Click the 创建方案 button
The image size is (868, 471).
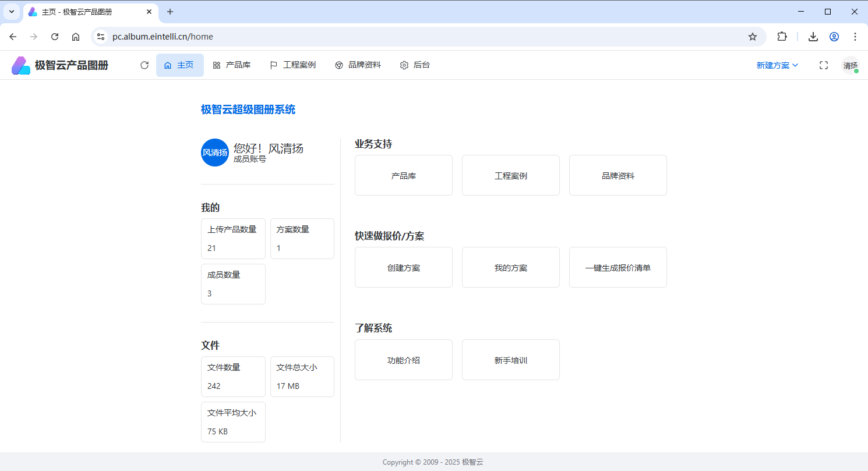pyautogui.click(x=404, y=268)
